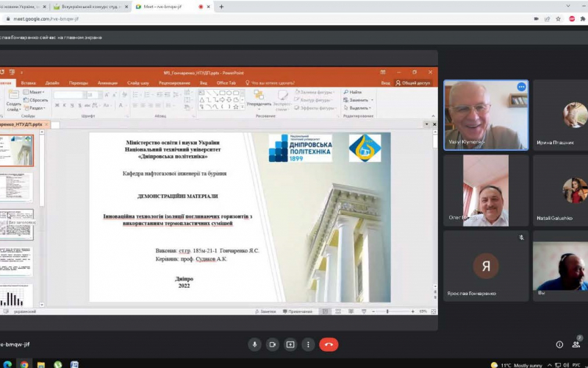Open the Раздел section dropdown
Screen dimensions: 588x368
click(35, 108)
